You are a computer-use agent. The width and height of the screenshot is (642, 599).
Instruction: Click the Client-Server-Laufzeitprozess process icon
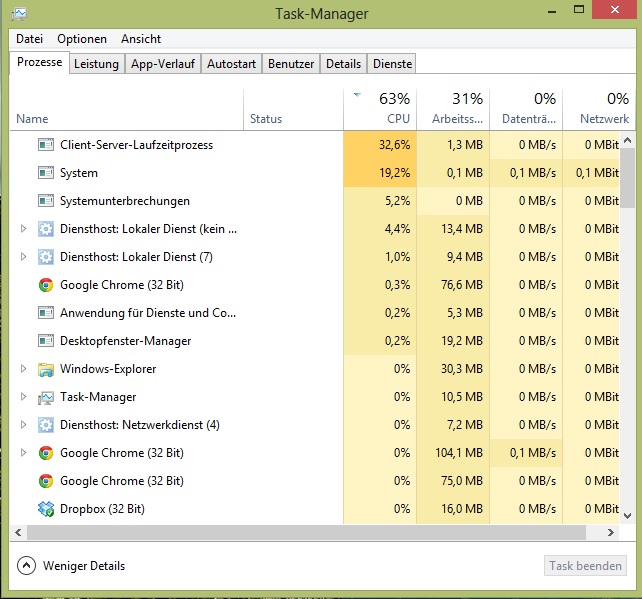click(x=46, y=145)
